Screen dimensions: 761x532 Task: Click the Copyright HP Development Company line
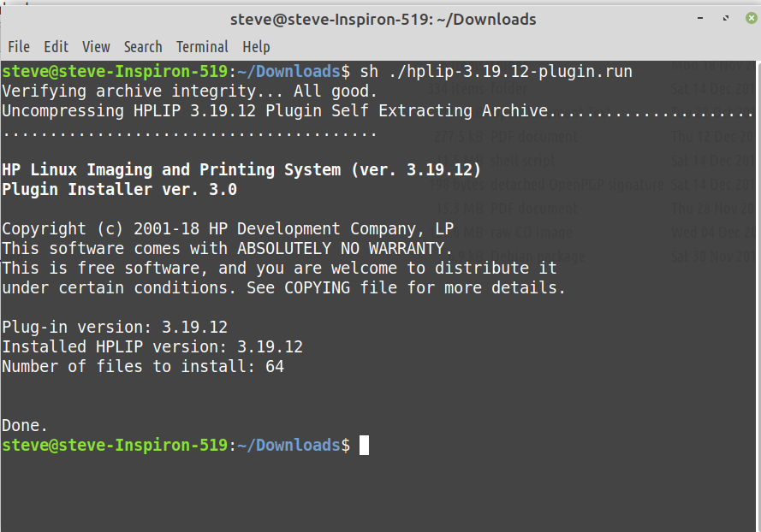[228, 228]
